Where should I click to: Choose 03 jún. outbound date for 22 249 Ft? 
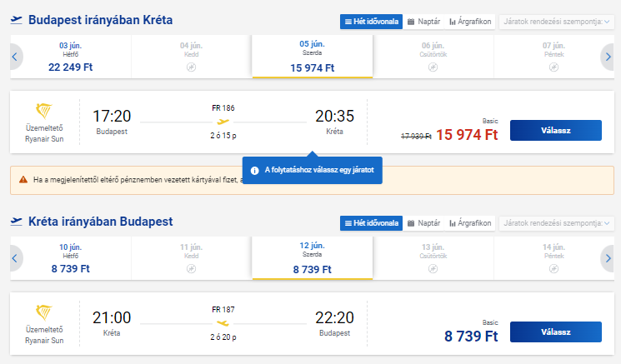[71, 57]
